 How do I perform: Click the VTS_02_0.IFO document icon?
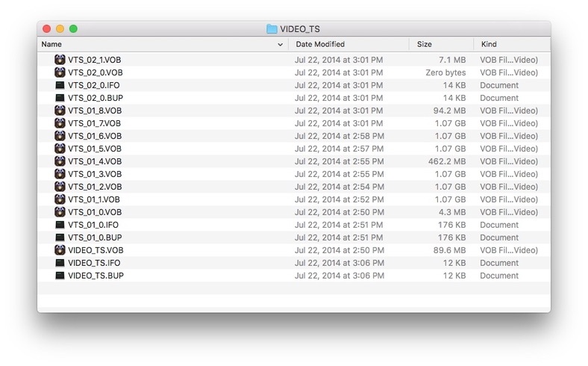click(x=60, y=85)
